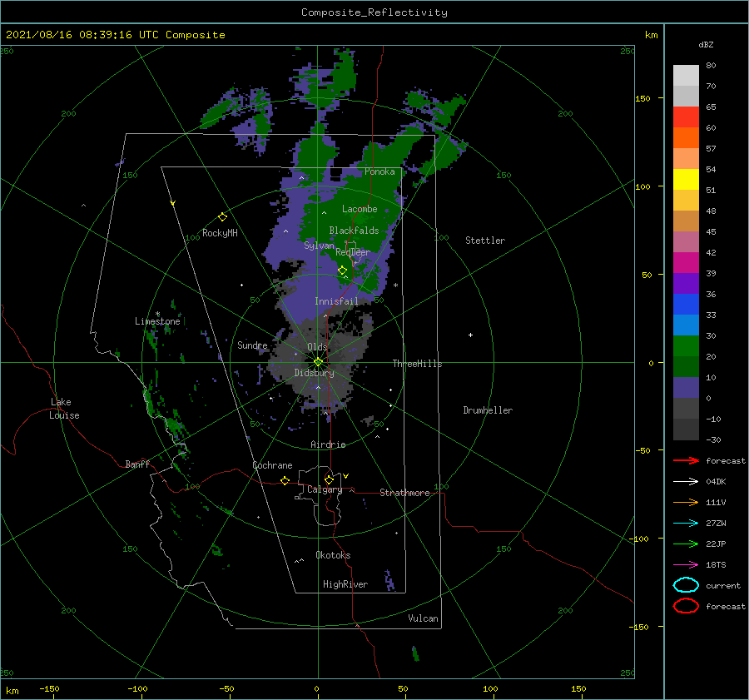
Task: Click the 04DK legend label
Action: [716, 482]
